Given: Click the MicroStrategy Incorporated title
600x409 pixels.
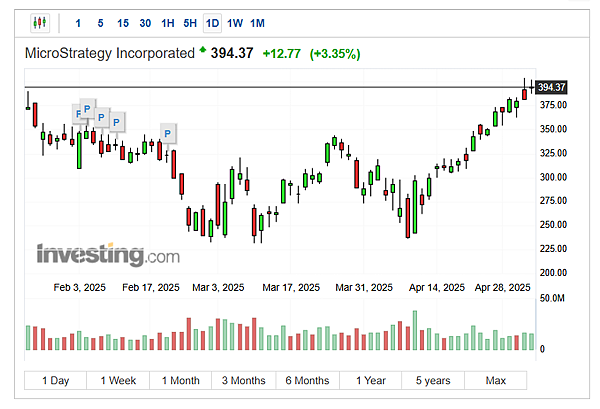Looking at the screenshot, I should pyautogui.click(x=110, y=53).
